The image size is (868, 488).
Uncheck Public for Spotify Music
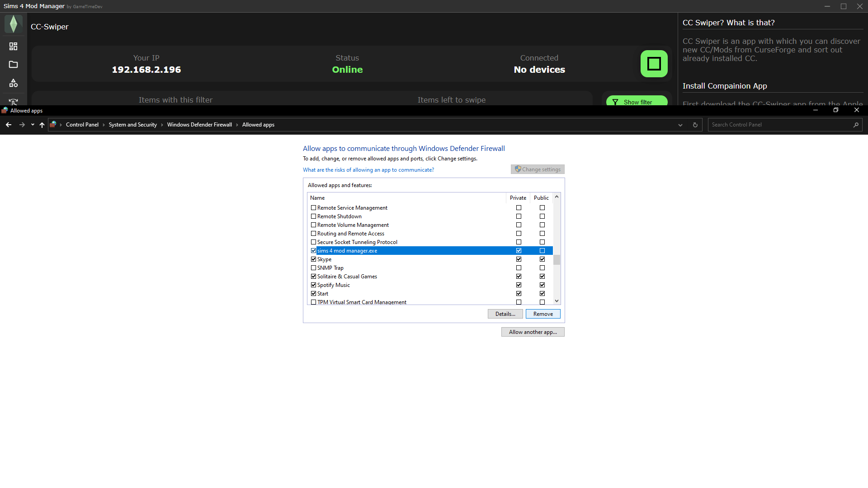coord(542,285)
